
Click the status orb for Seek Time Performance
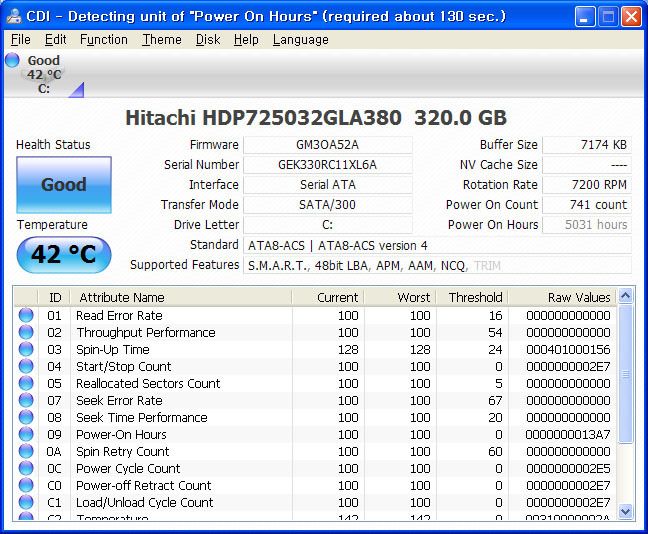[x=26, y=417]
